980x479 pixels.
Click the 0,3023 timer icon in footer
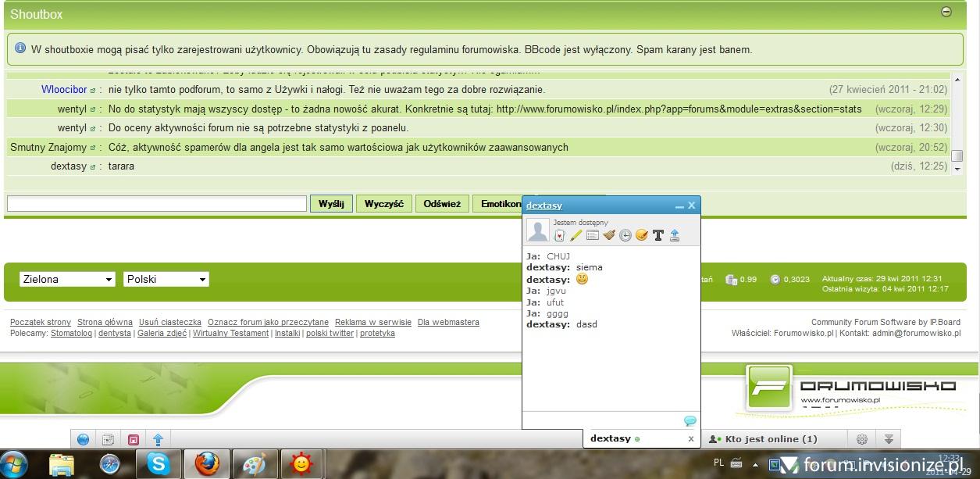tap(775, 279)
